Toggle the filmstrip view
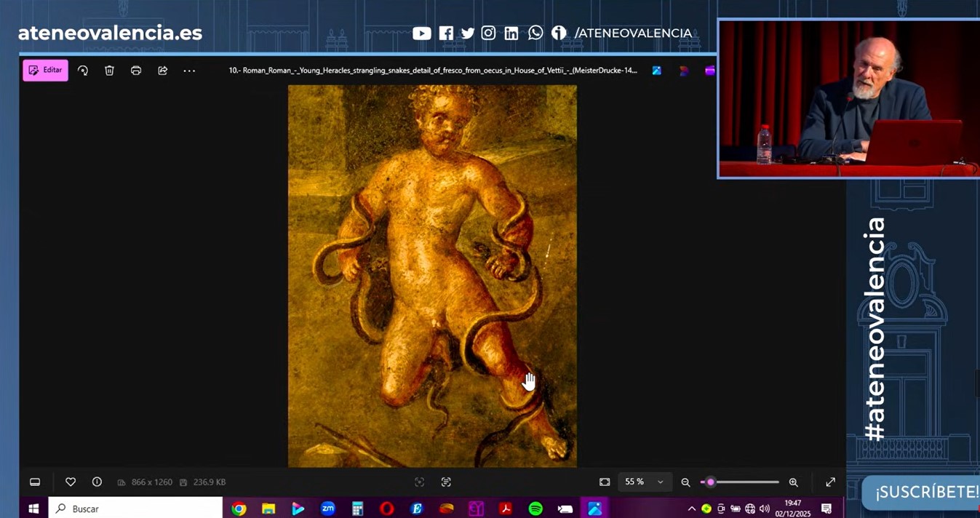 [35, 482]
